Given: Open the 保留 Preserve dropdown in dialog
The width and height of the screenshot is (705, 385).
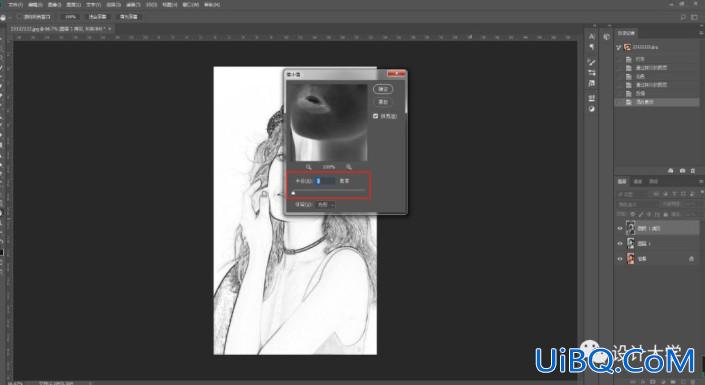Looking at the screenshot, I should 325,205.
